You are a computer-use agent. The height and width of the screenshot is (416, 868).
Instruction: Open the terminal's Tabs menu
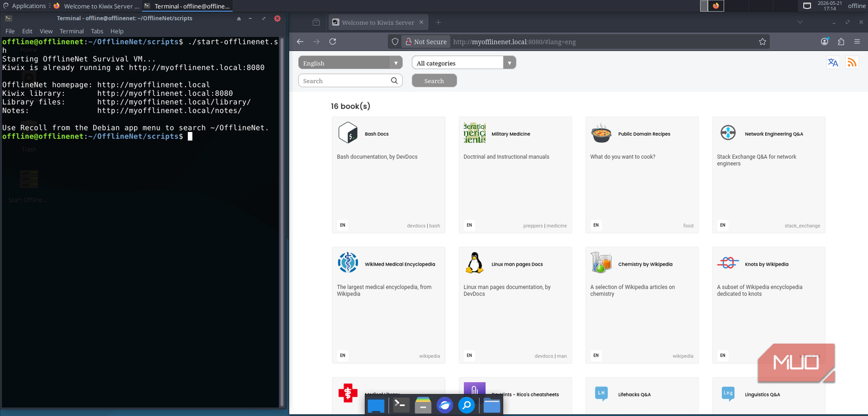(97, 31)
